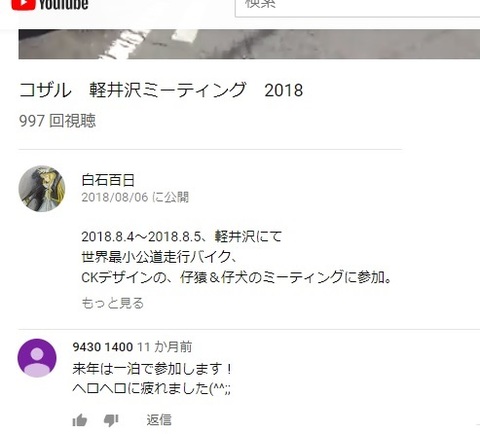
Task: Focus the 検索 search box
Action: 357,7
